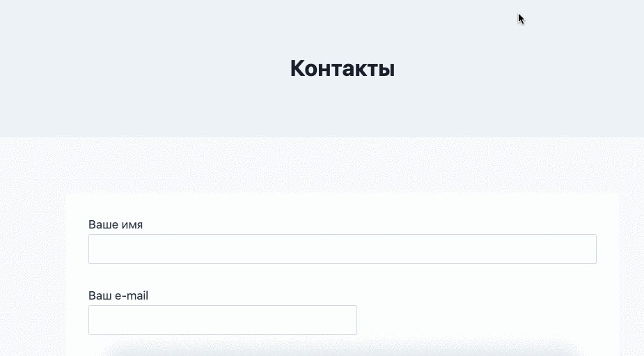
Task: Click the light page background beside the form
Action: (x=32, y=265)
